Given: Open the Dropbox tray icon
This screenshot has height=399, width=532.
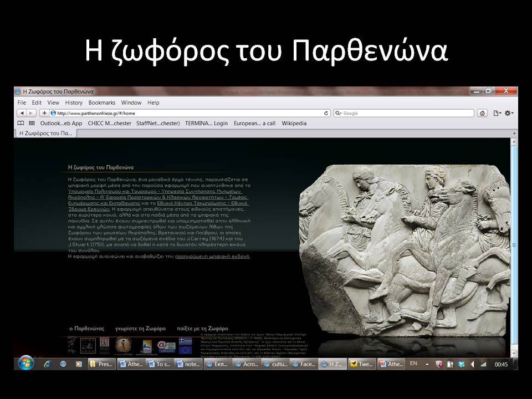Looking at the screenshot, I should point(461,365).
